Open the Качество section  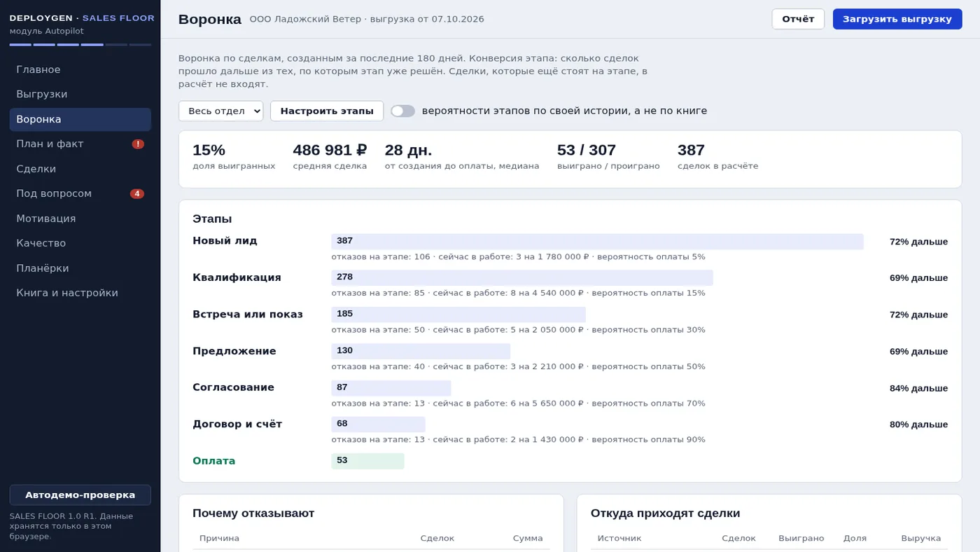click(80, 243)
